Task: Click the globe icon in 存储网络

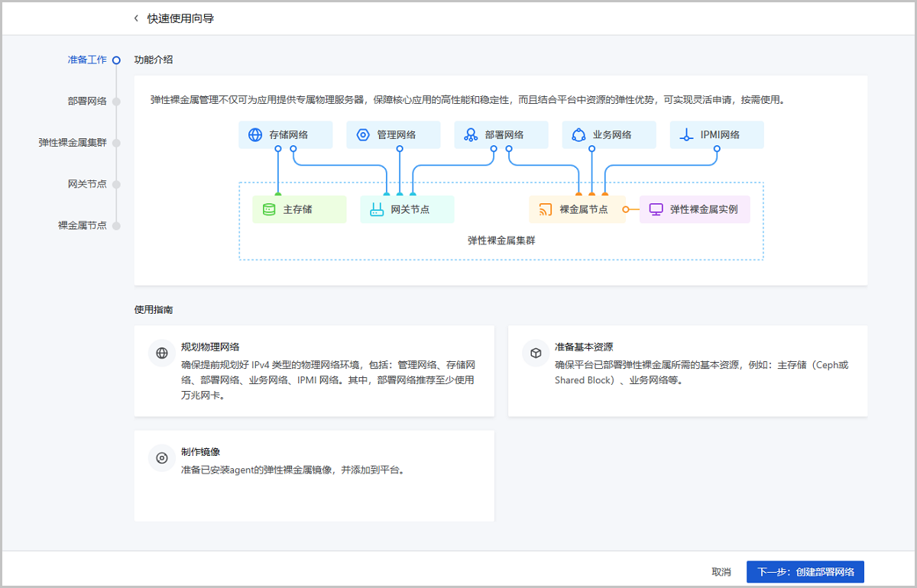Action: pyautogui.click(x=255, y=135)
